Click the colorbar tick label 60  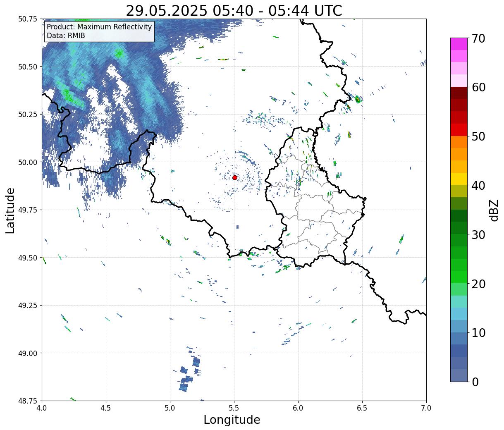pyautogui.click(x=478, y=87)
